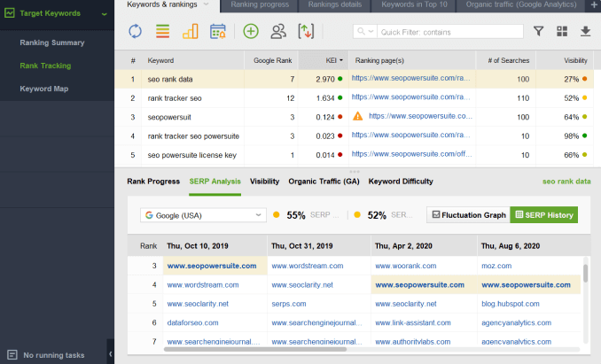Click the Google logo in search engine selector
Image resolution: width=601 pixels, height=364 pixels.
coord(149,215)
